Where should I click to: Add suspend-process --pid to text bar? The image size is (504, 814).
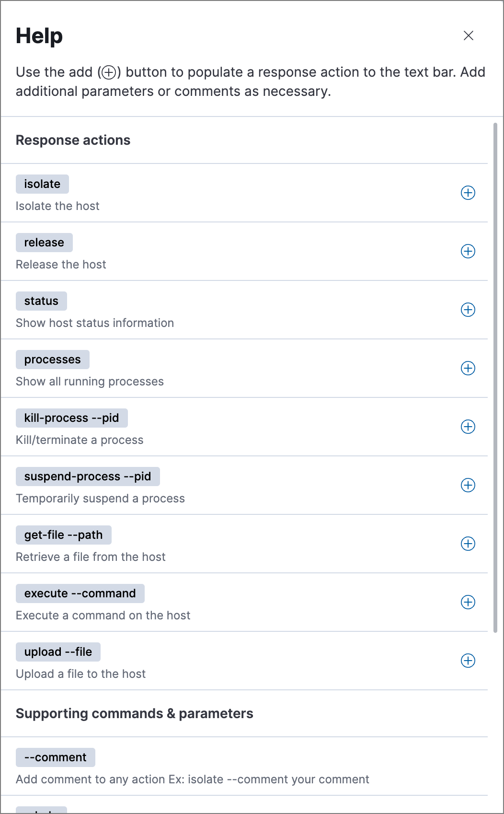468,485
